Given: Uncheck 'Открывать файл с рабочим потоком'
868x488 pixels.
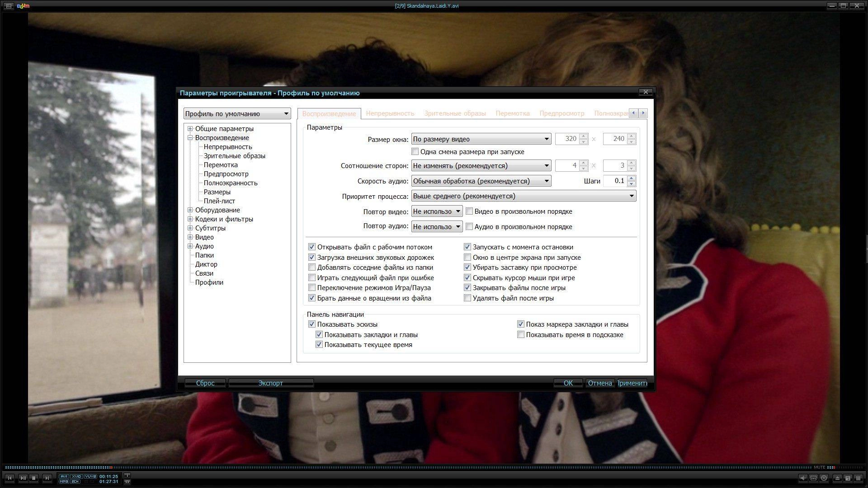Looking at the screenshot, I should point(312,247).
